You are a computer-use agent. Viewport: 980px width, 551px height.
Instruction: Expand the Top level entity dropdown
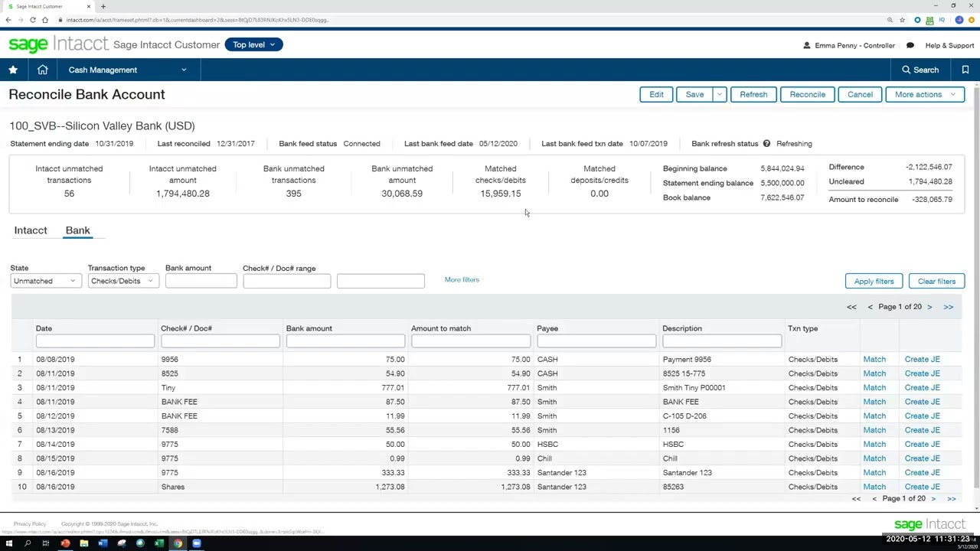[x=254, y=44]
